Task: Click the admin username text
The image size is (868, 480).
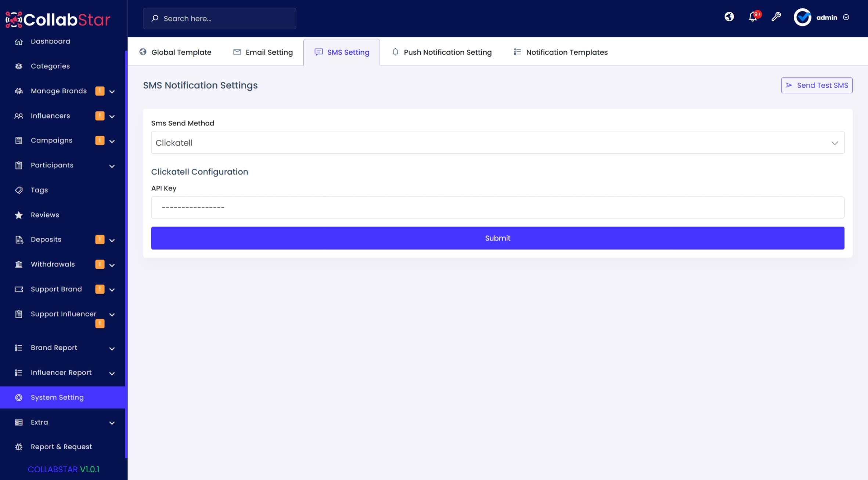Action: coord(826,17)
